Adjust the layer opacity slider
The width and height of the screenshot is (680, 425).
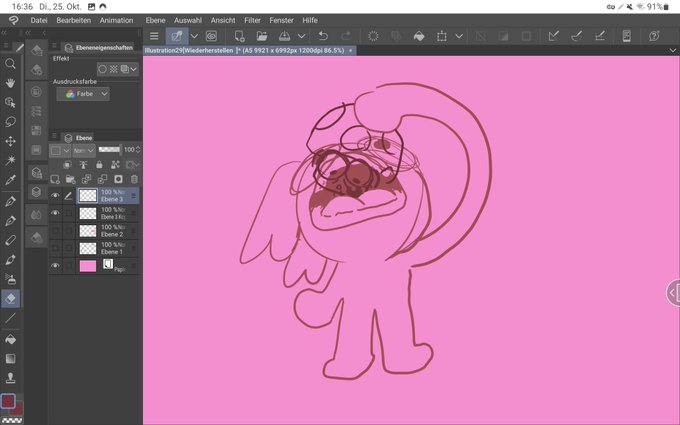pos(109,150)
